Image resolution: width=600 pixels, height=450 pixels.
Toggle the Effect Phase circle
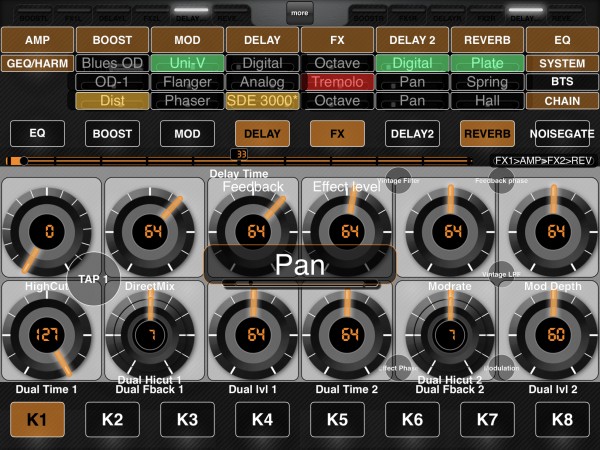tap(398, 368)
